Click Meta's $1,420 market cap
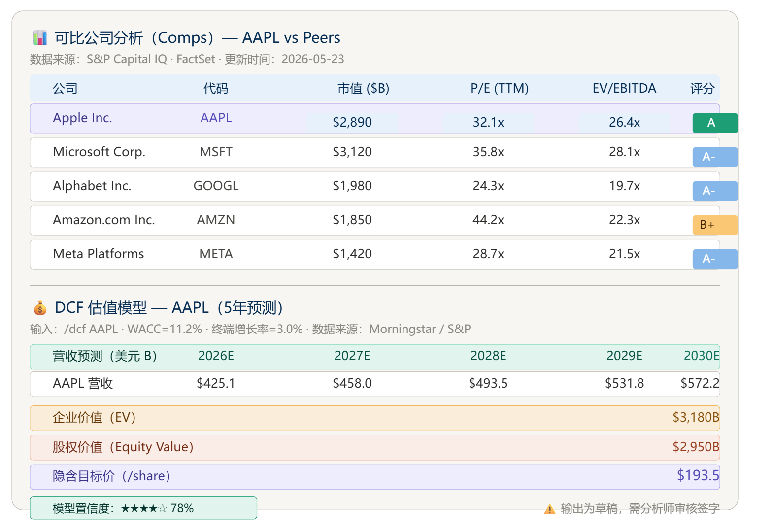The image size is (773, 532). click(x=352, y=254)
